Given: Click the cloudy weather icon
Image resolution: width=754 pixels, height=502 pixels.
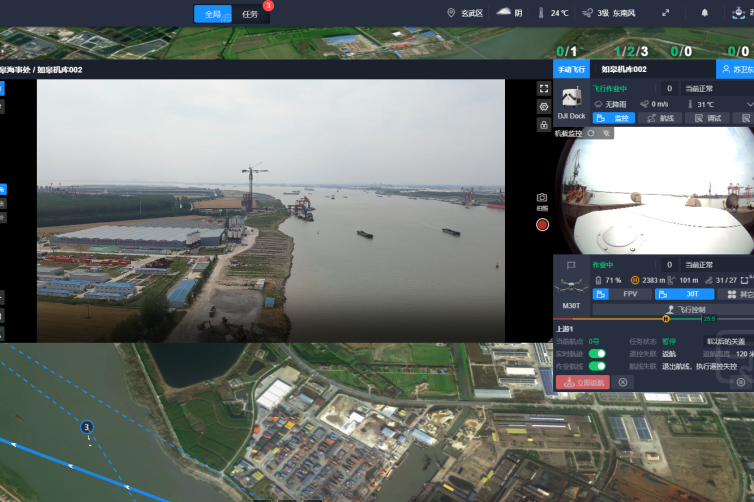Looking at the screenshot, I should [503, 12].
